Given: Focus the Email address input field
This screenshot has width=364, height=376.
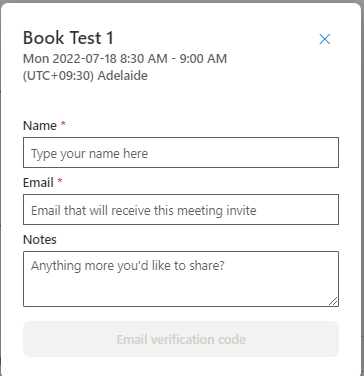Looking at the screenshot, I should [x=181, y=209].
